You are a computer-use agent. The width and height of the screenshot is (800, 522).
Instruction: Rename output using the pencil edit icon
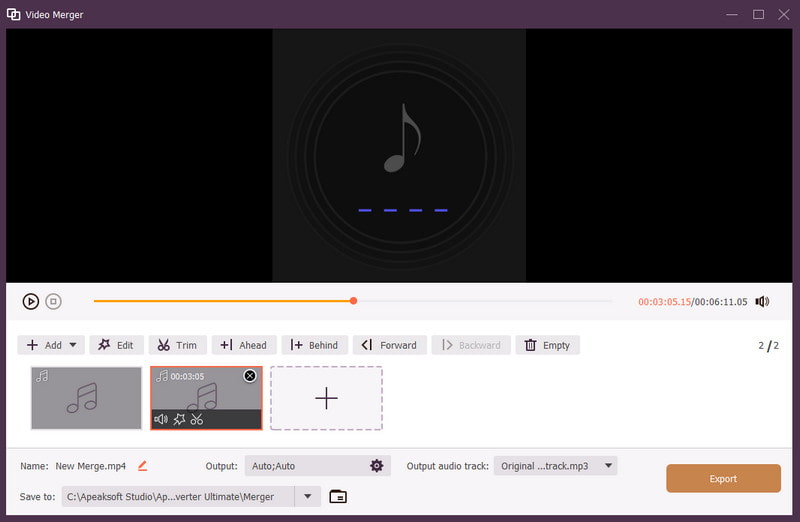tap(142, 465)
